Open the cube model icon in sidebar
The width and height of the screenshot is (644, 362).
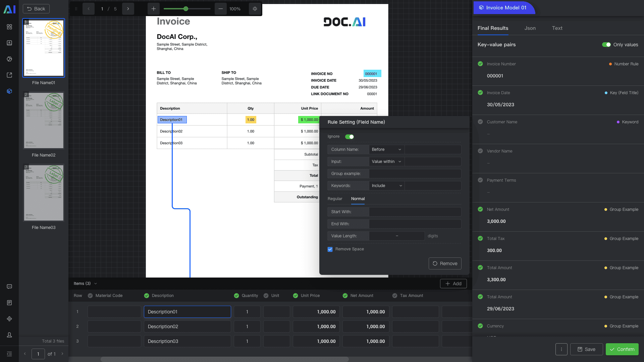click(x=9, y=91)
